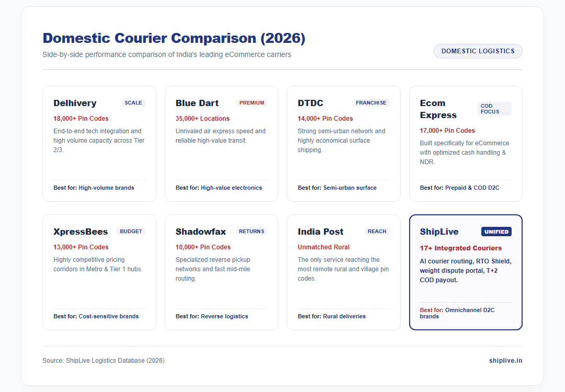Click the 10,000+ Pin Codes stat
The height and width of the screenshot is (392, 565).
(203, 247)
